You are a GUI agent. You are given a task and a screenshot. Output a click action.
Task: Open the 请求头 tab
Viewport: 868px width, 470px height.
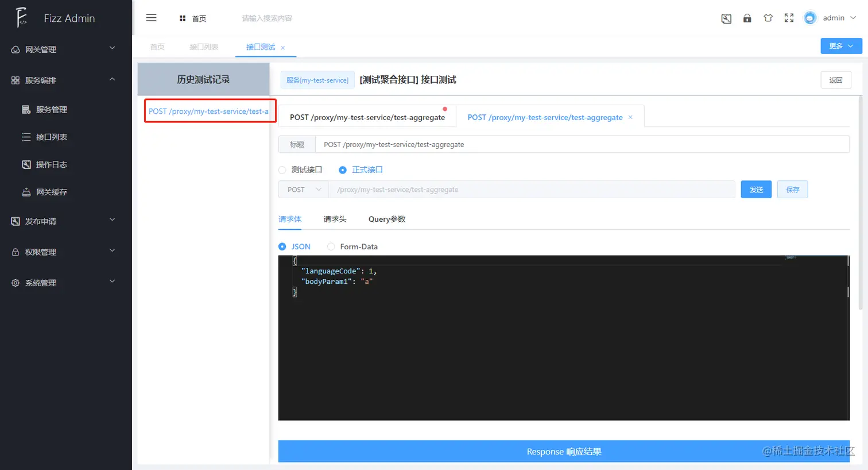point(335,219)
